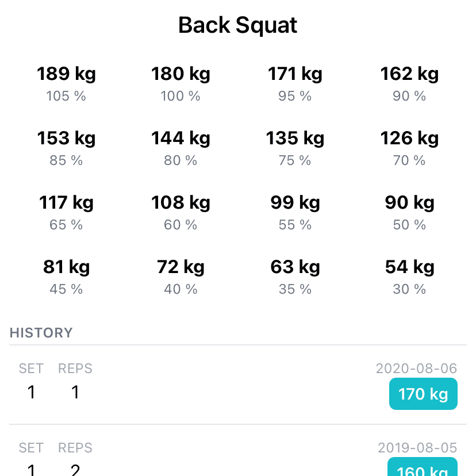Open the 2020-08-06 history entry

(238, 385)
